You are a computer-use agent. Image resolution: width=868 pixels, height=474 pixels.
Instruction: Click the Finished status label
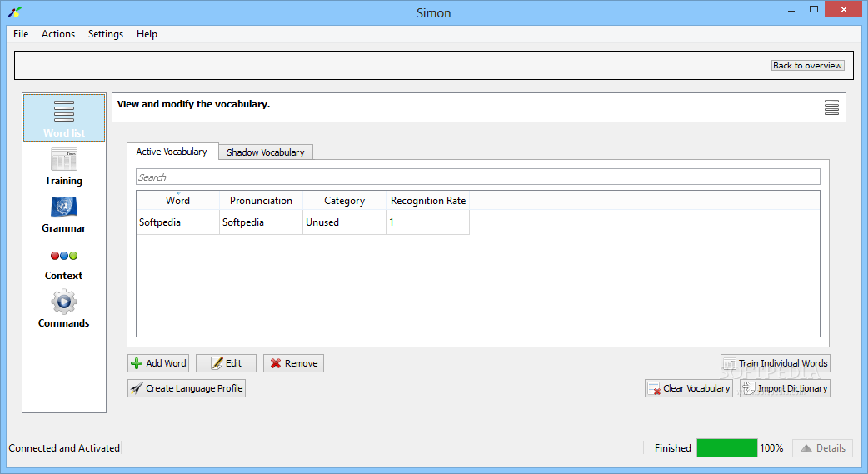(x=672, y=448)
